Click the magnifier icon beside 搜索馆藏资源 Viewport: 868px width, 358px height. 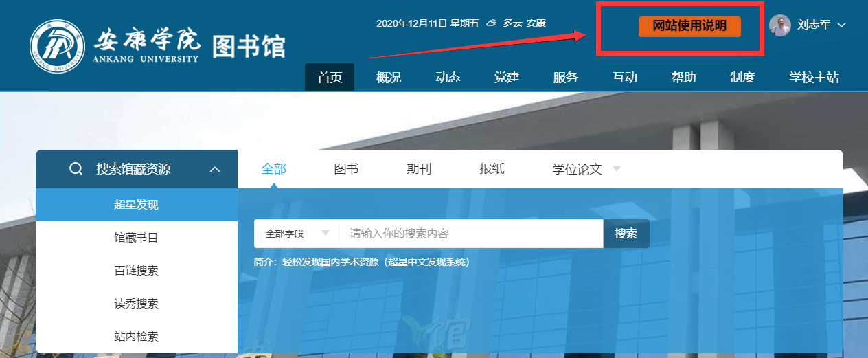[x=76, y=169]
